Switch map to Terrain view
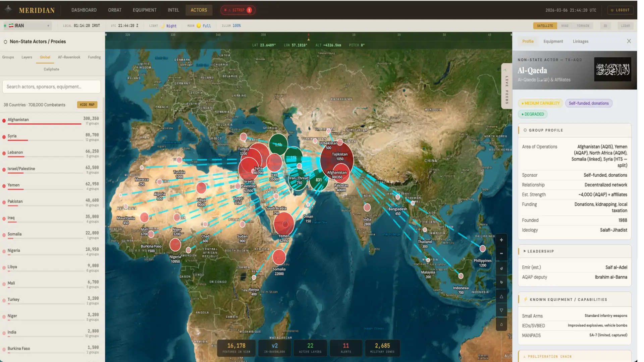 click(x=583, y=26)
